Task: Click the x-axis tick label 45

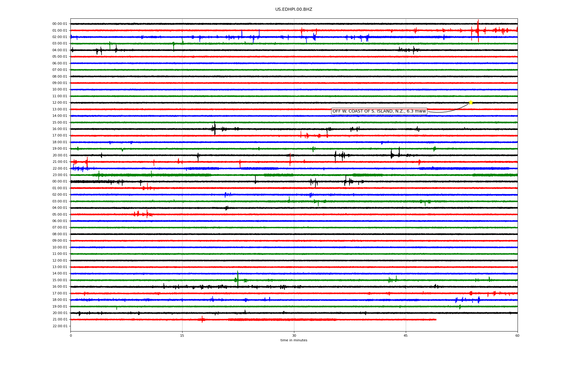Action: coord(406,335)
